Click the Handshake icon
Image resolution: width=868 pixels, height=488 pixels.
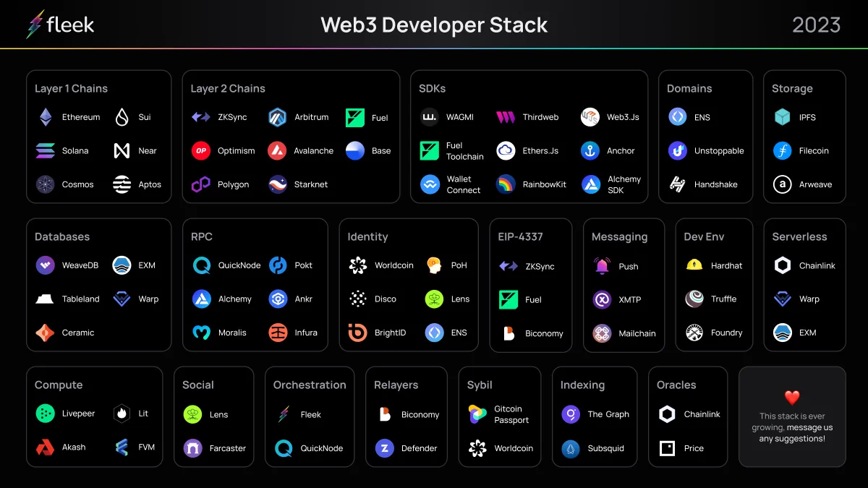tap(678, 184)
